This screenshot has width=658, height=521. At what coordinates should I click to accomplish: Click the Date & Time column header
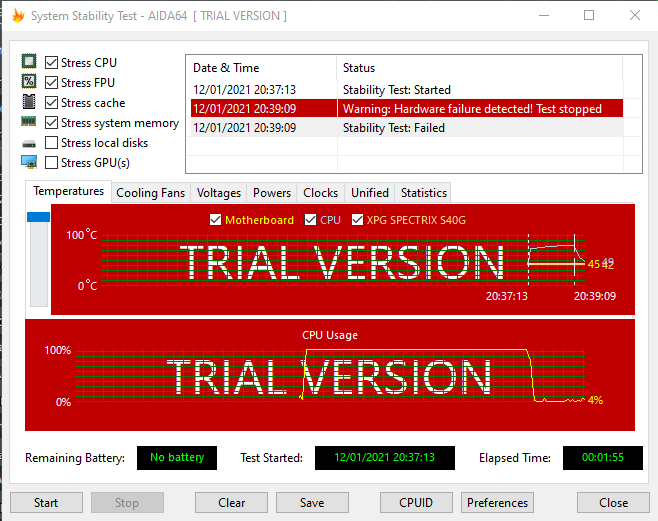261,68
